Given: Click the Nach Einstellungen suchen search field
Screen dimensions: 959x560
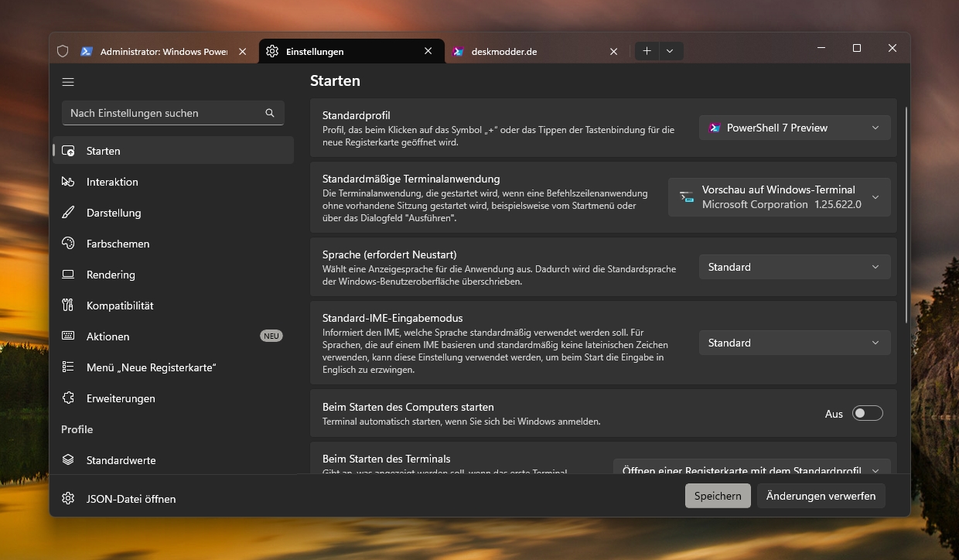Looking at the screenshot, I should (x=164, y=113).
